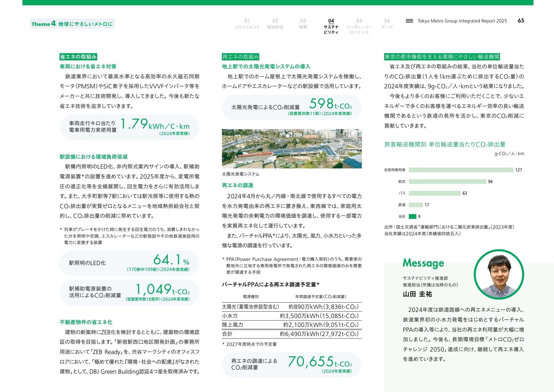
Task: Click the 不動産物件の省エネ化 subheading
Action: (x=86, y=322)
